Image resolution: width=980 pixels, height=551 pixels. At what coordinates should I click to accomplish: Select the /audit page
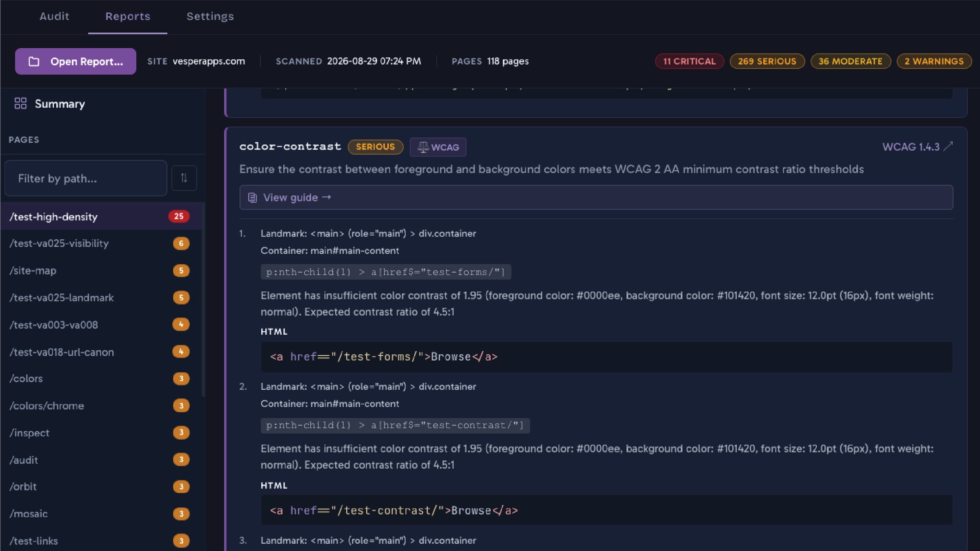[x=101, y=460]
